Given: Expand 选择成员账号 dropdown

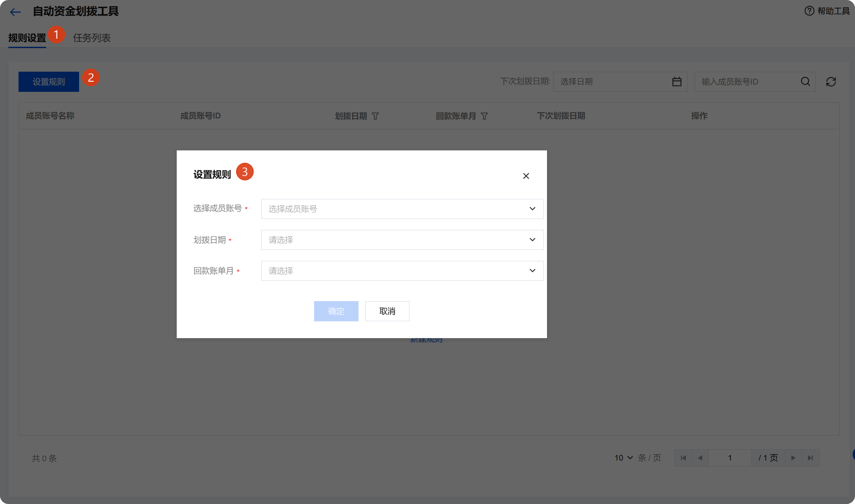Looking at the screenshot, I should point(402,209).
